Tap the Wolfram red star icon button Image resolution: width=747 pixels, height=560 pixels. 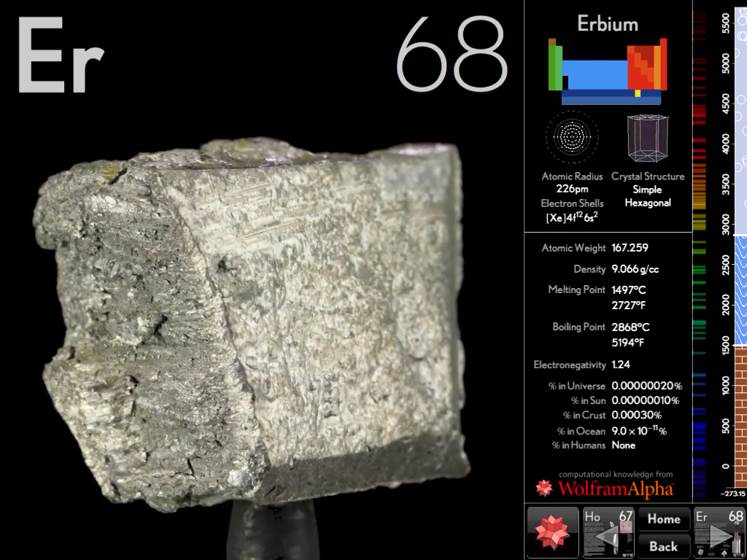click(x=552, y=532)
